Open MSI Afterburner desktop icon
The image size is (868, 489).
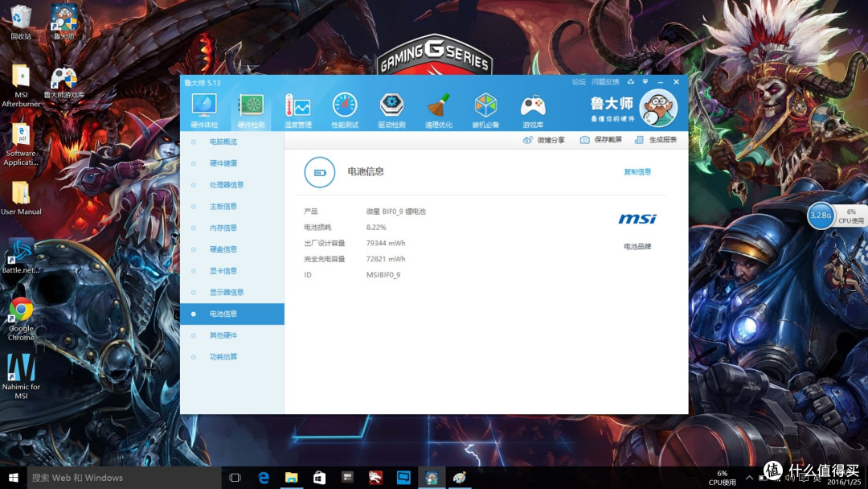coord(21,85)
